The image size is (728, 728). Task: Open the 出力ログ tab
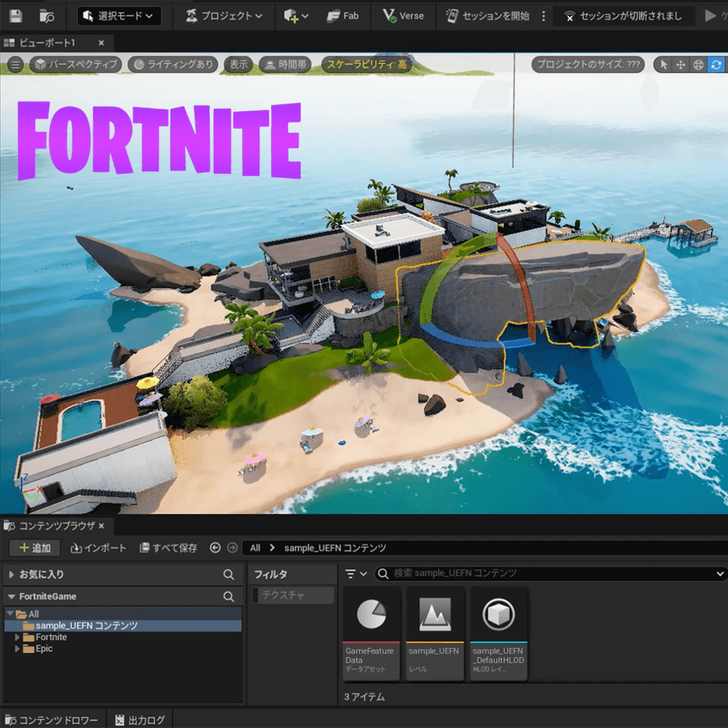click(140, 720)
